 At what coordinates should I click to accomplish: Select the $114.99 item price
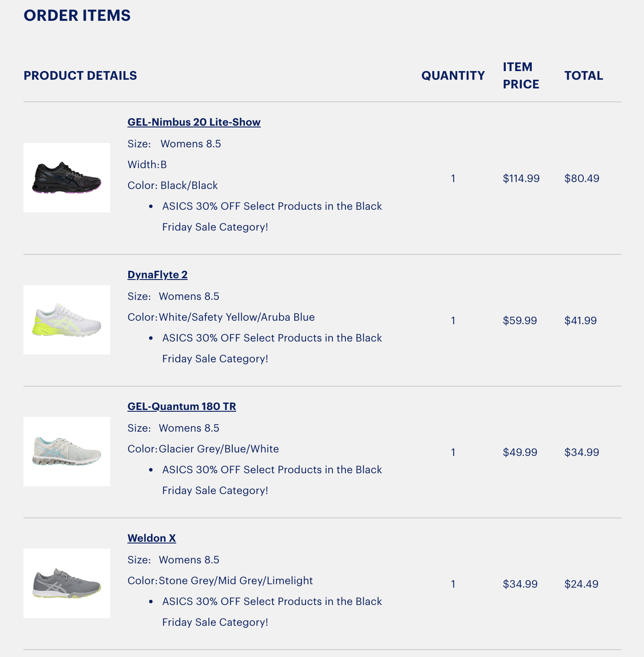521,179
